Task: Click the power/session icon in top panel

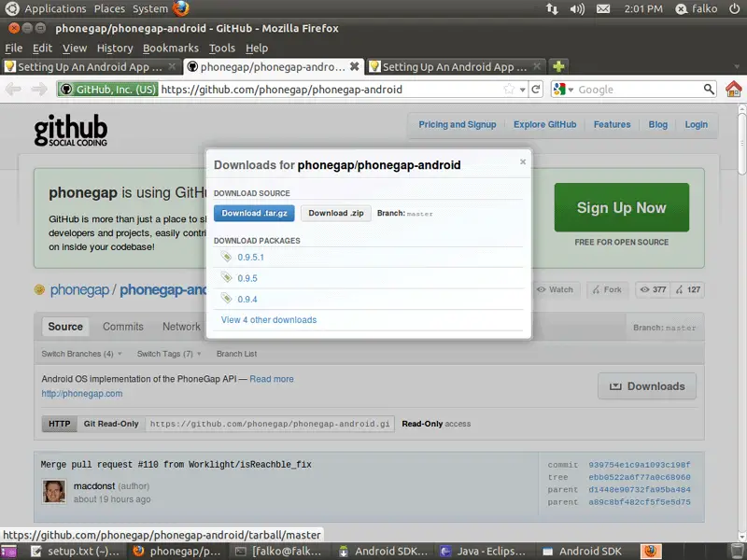Action: click(x=735, y=8)
